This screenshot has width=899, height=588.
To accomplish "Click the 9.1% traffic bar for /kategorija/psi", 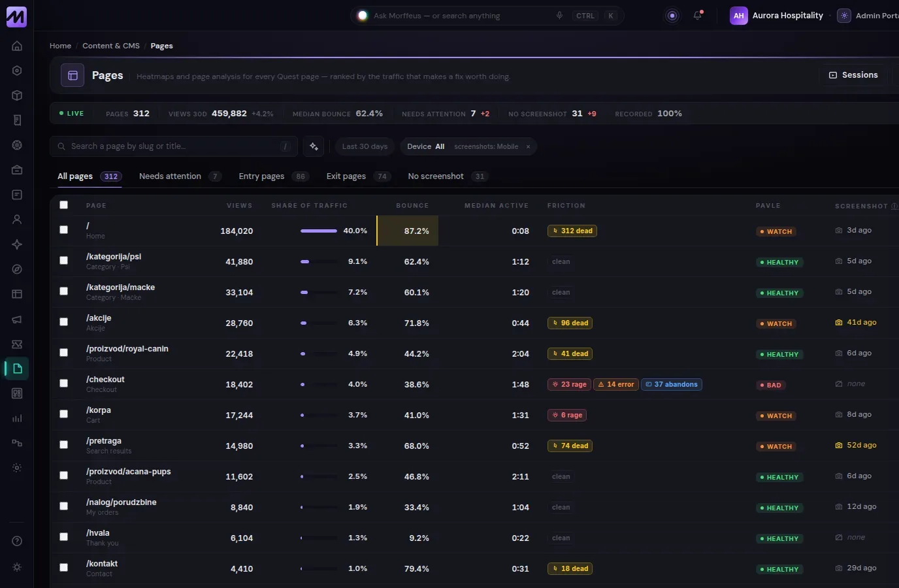I will click(319, 261).
